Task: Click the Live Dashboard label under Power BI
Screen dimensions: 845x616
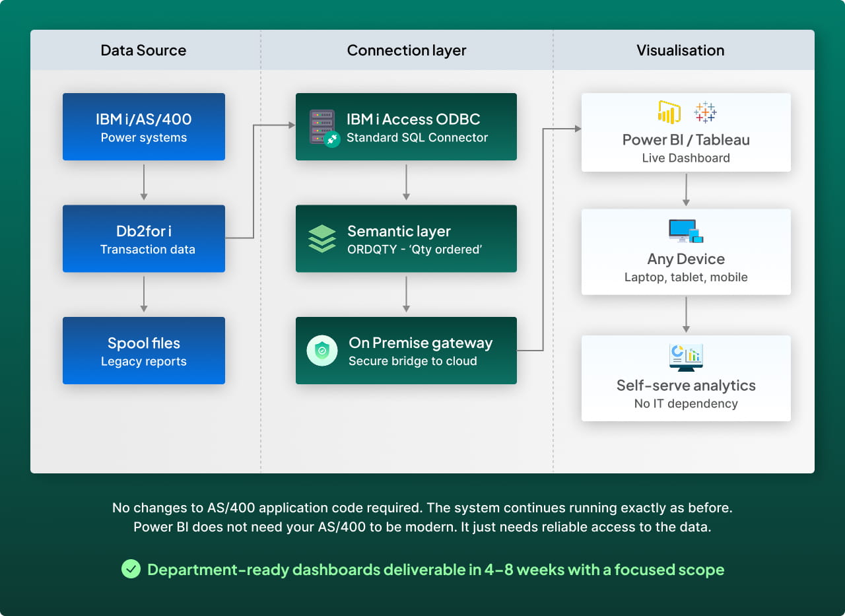Action: click(x=687, y=158)
